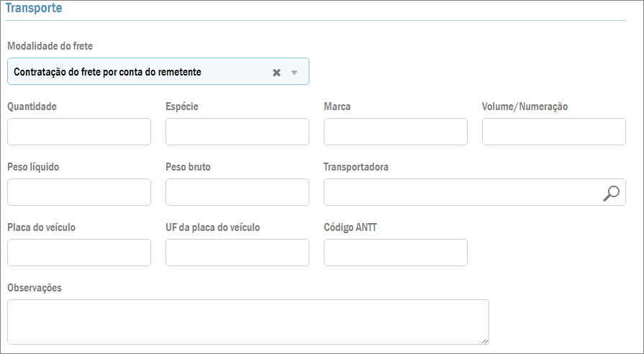Select the Placa do veículo input

[79, 253]
